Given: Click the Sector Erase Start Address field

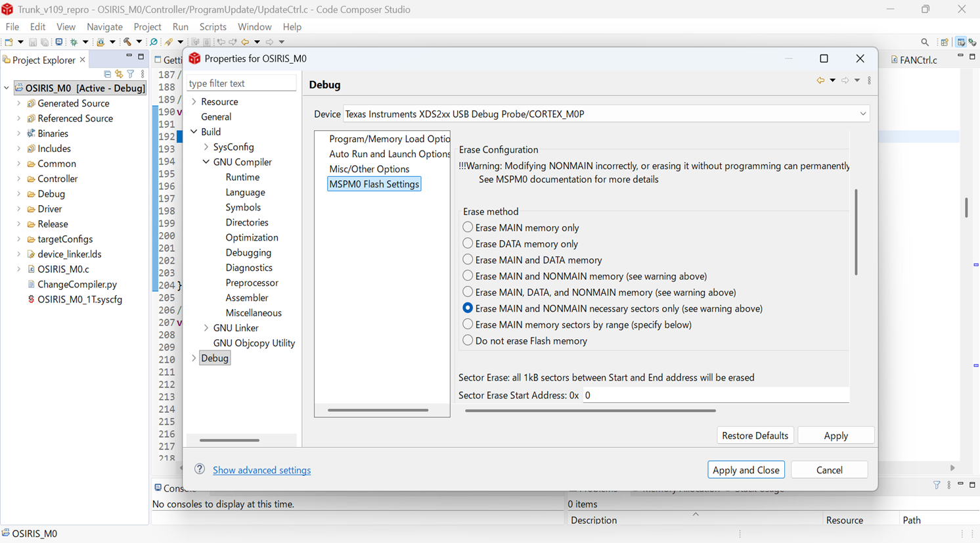Looking at the screenshot, I should tap(715, 395).
